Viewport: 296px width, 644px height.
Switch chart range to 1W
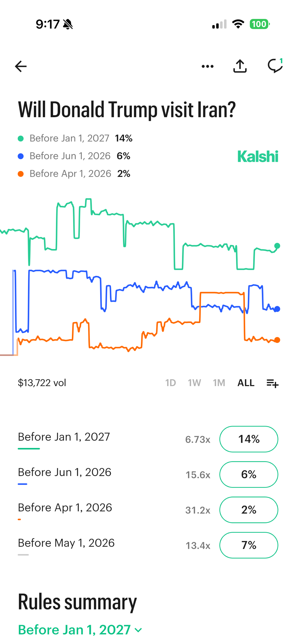coord(194,383)
